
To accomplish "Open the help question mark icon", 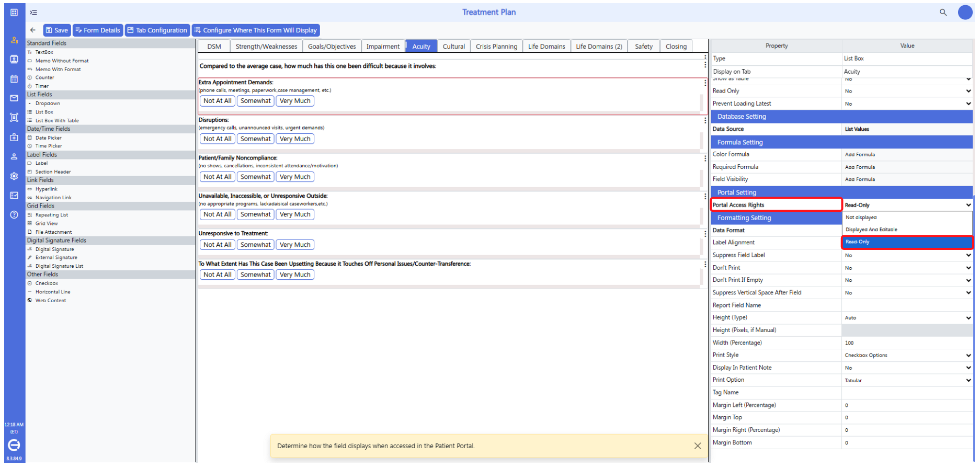I will point(14,215).
